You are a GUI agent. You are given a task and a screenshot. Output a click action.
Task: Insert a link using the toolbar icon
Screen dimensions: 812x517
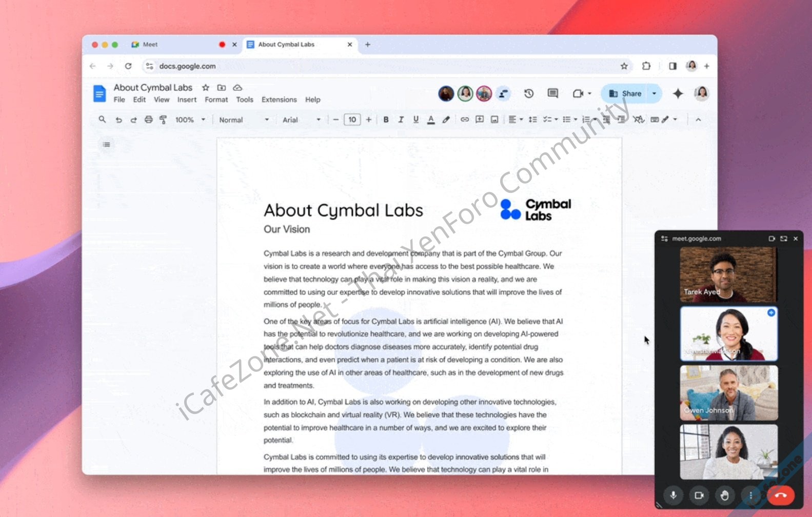[464, 120]
